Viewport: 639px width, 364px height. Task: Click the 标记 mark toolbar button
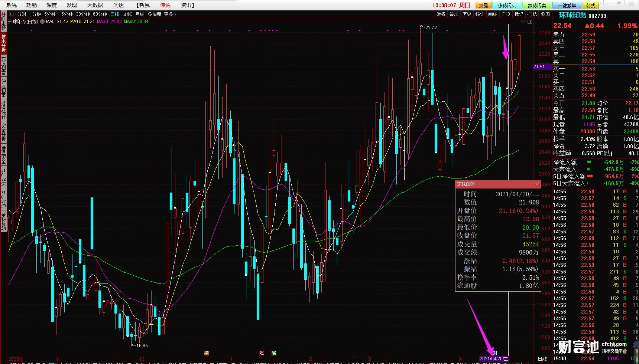click(x=519, y=14)
